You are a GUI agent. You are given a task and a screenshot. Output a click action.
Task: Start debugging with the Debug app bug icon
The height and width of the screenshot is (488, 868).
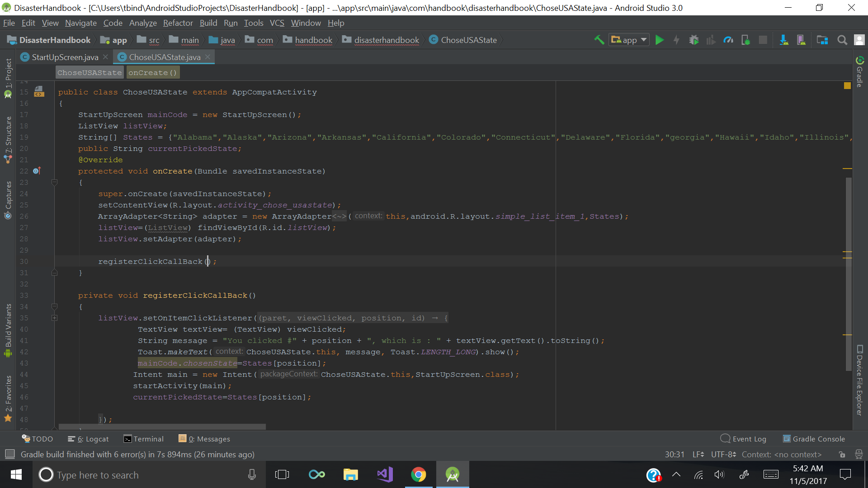[693, 40]
